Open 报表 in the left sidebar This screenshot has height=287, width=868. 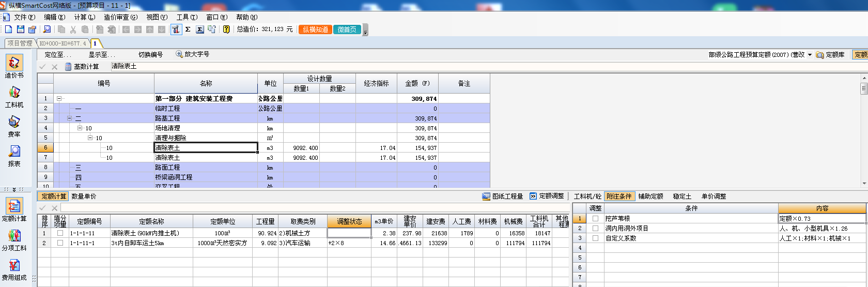(x=14, y=156)
